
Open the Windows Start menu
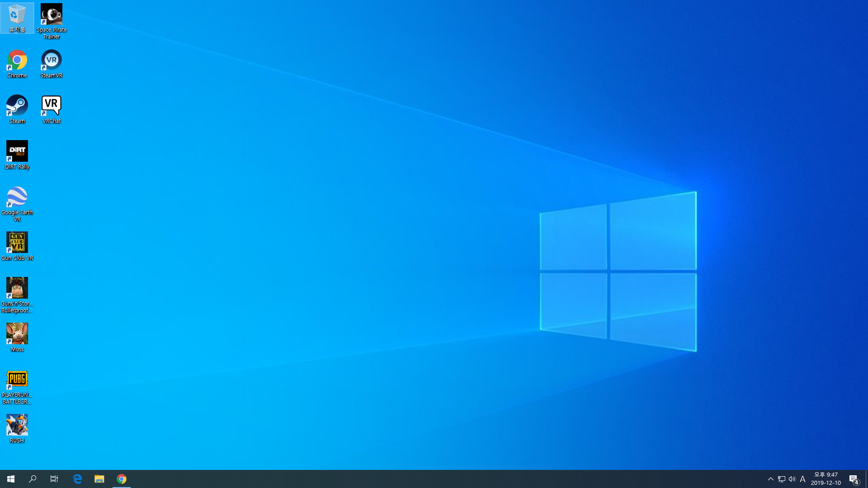pyautogui.click(x=11, y=479)
